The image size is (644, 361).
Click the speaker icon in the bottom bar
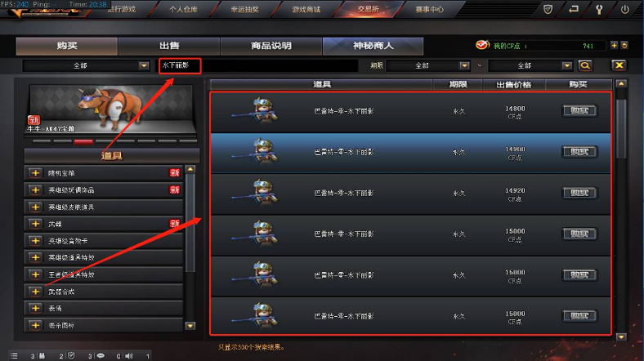(129, 355)
